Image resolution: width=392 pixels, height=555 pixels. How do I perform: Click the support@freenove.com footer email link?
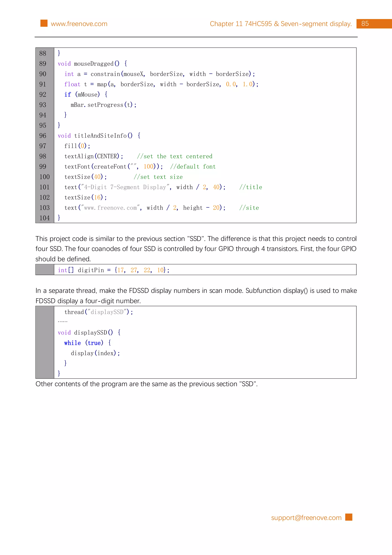(306, 517)
